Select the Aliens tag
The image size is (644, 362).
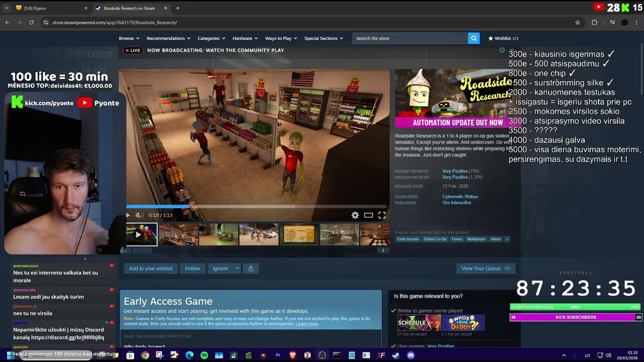[496, 239]
